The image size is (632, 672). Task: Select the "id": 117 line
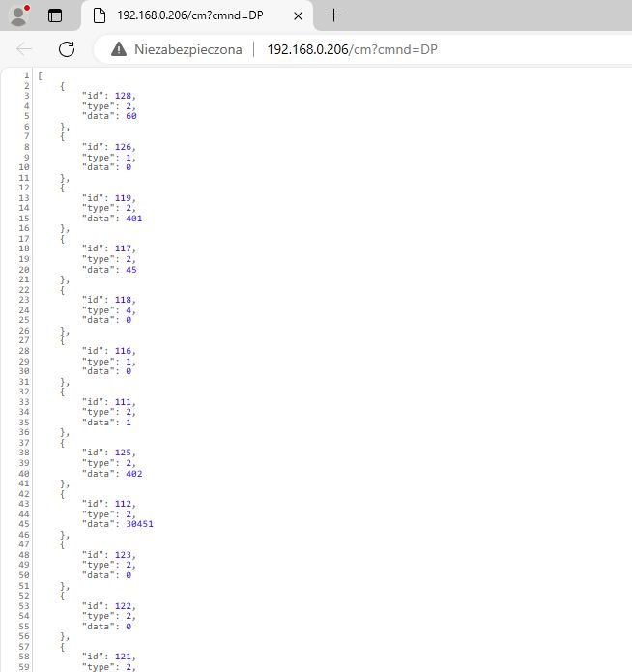pos(109,248)
